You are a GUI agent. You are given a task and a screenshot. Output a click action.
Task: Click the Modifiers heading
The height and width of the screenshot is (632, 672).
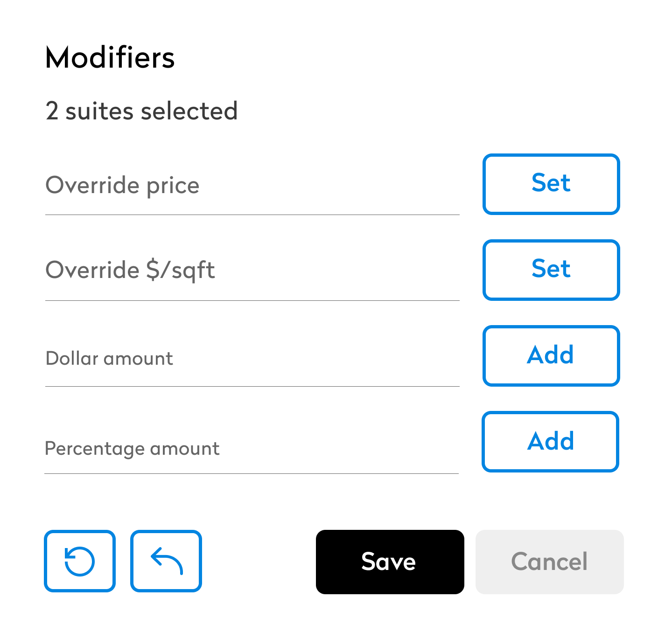click(x=110, y=58)
